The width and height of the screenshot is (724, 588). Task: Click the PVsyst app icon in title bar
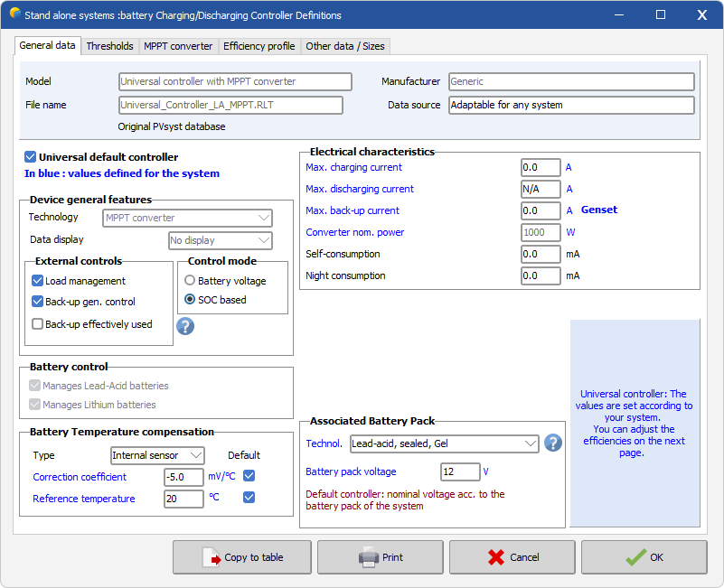(x=14, y=14)
